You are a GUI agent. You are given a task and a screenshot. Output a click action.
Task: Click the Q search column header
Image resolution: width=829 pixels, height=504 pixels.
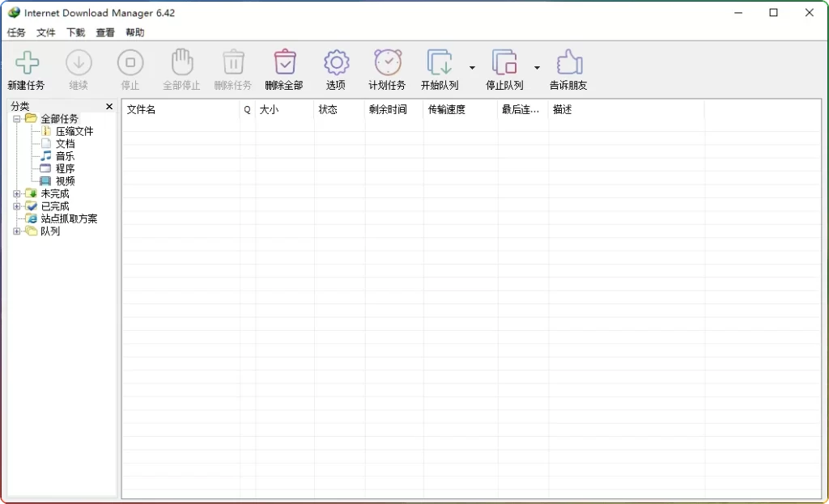pos(245,109)
